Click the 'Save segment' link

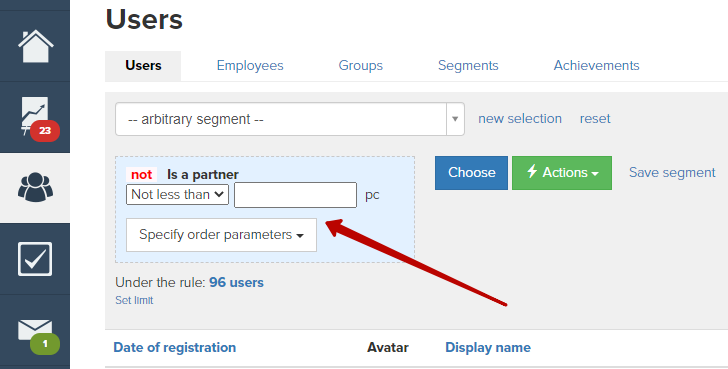672,173
